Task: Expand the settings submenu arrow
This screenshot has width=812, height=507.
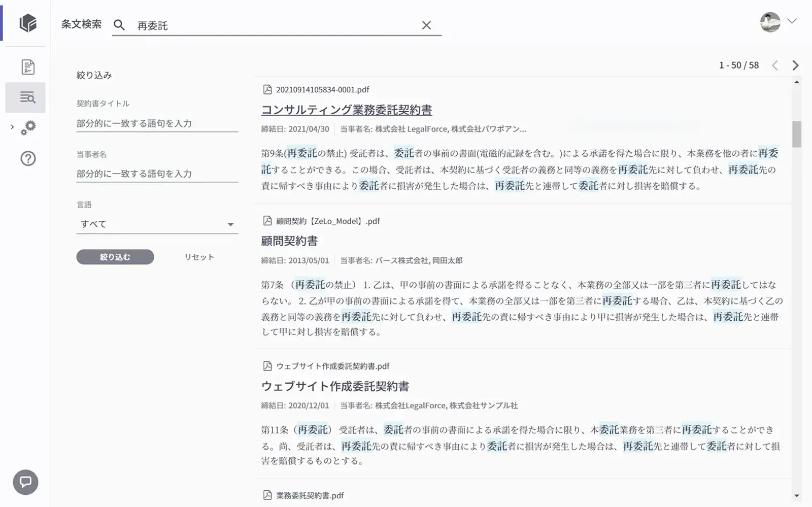Action: point(12,127)
